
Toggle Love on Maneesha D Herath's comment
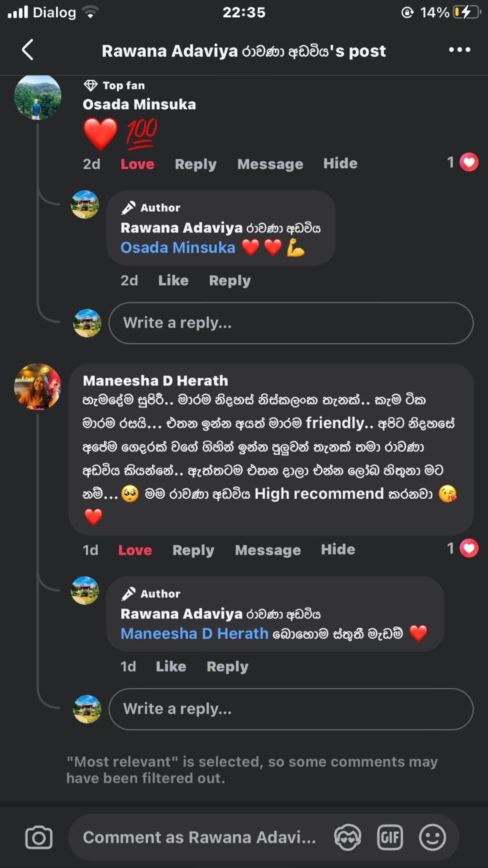(135, 550)
